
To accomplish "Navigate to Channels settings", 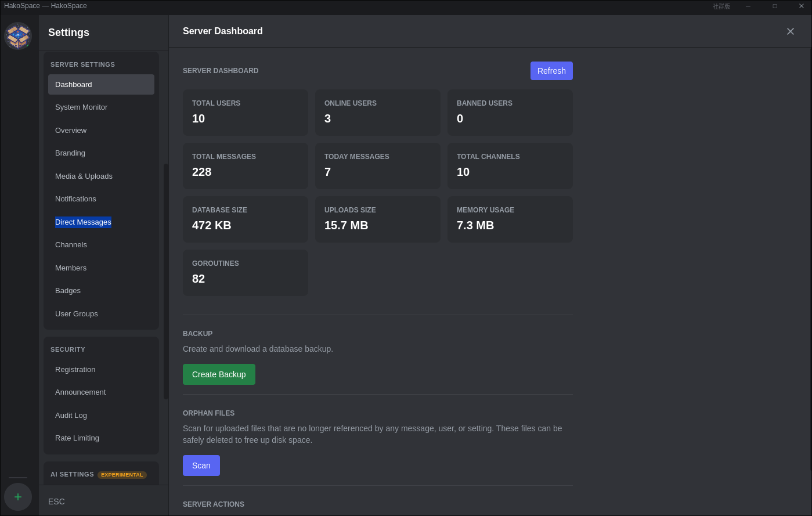I will click(x=71, y=245).
